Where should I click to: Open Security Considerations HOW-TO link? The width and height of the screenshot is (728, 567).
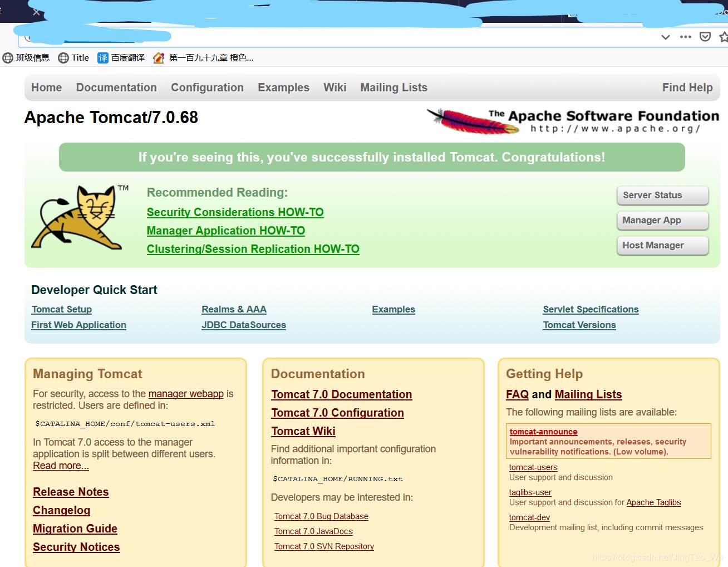235,212
